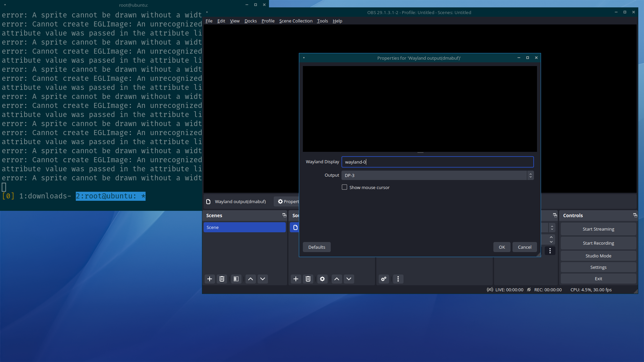The image size is (644, 362).
Task: Move source up arrow in Sources panel
Action: coord(337,279)
